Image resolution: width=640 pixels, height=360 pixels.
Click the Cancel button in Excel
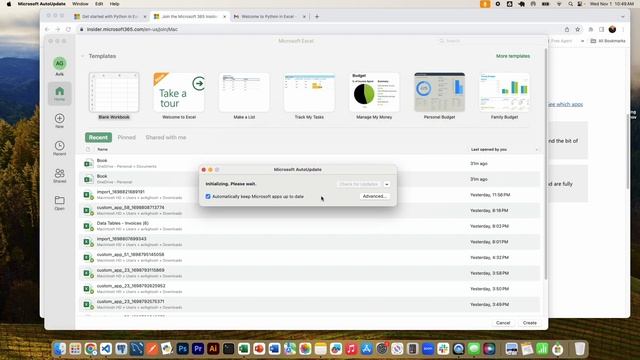tap(503, 323)
